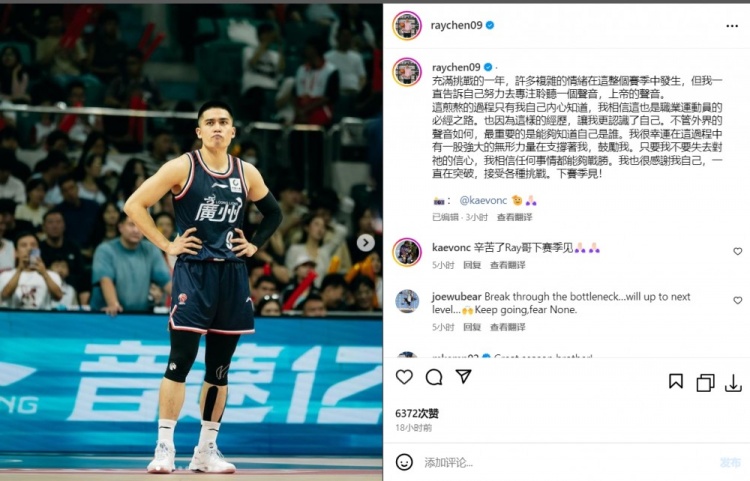
Task: Open the @kaevonc mention link
Action: tap(483, 200)
